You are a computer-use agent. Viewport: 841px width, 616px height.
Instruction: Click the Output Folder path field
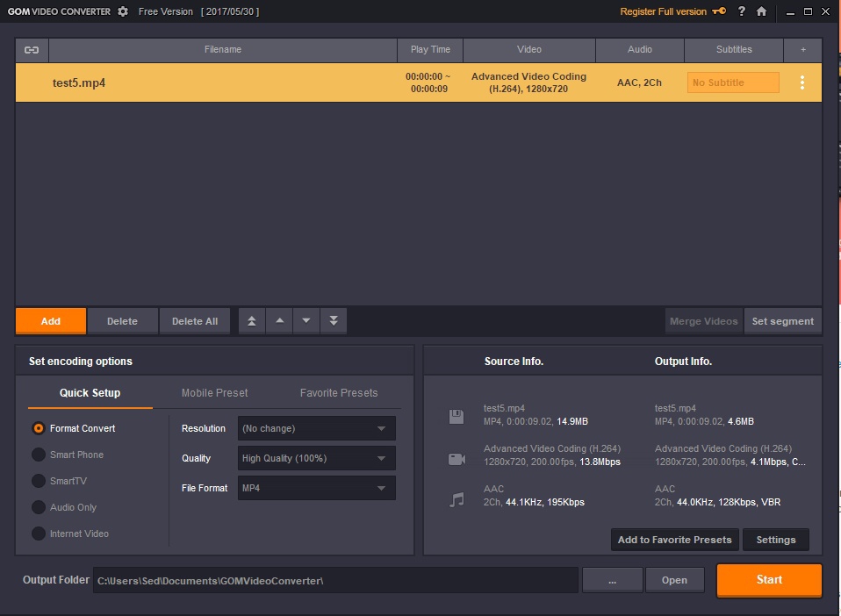[335, 580]
